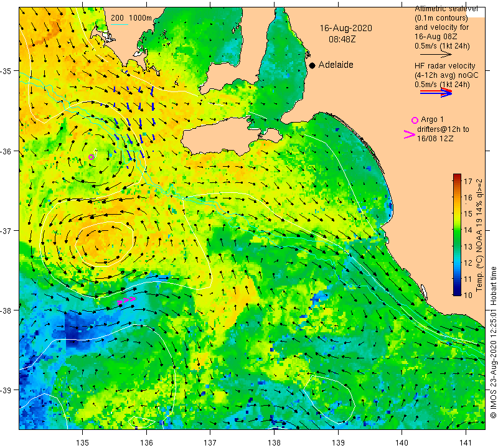Click latitude axis label -39
This screenshot has width=498, height=448.
tap(6, 390)
